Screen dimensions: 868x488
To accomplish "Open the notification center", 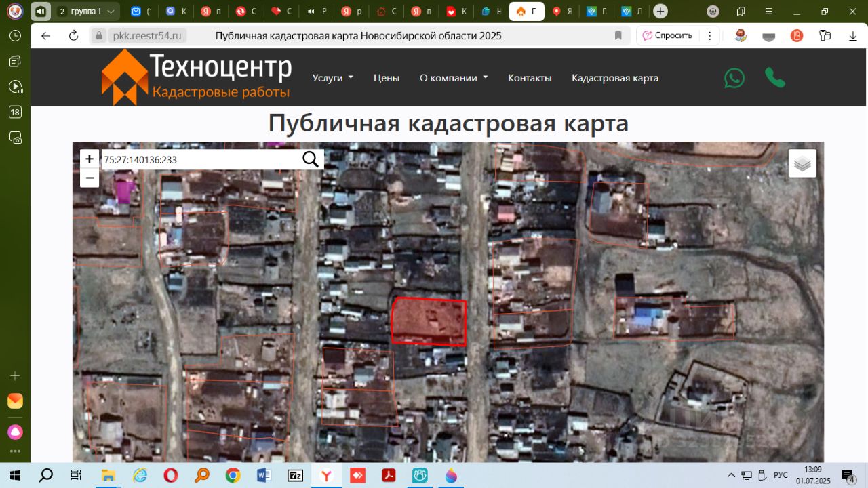I will tap(848, 475).
